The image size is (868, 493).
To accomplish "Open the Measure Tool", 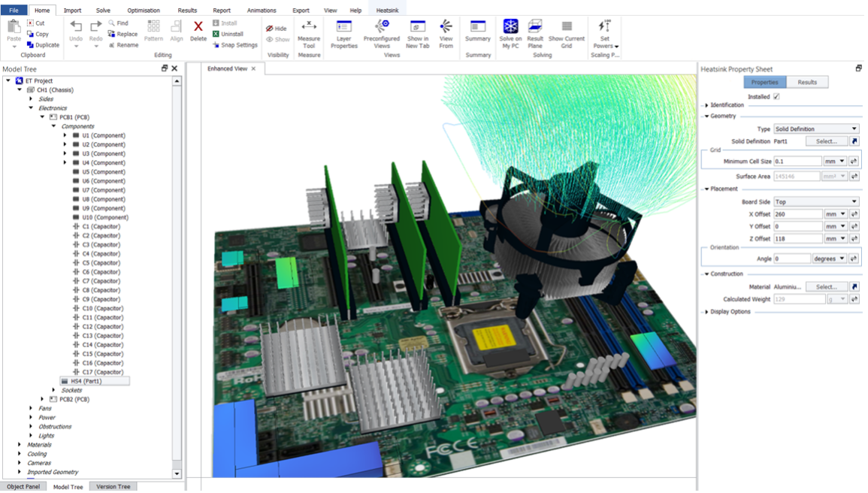I will pyautogui.click(x=309, y=28).
